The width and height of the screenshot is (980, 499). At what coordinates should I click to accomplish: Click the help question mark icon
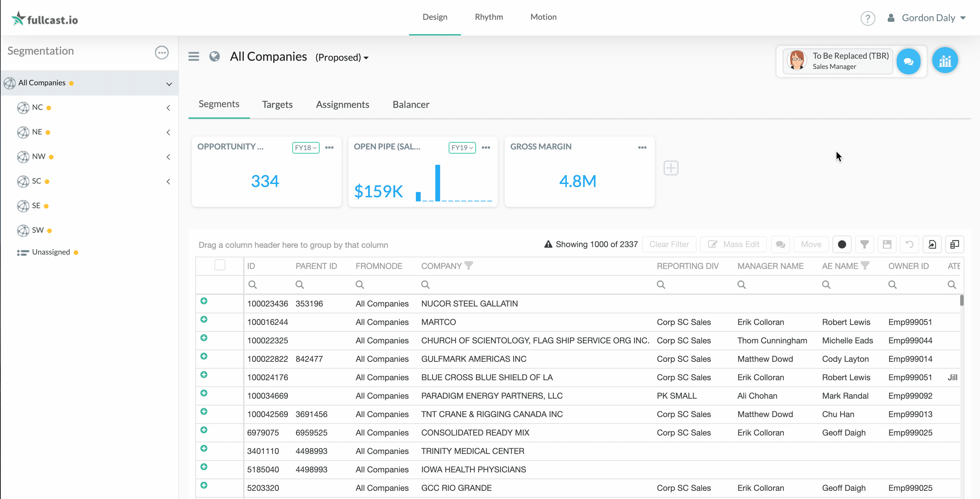867,18
